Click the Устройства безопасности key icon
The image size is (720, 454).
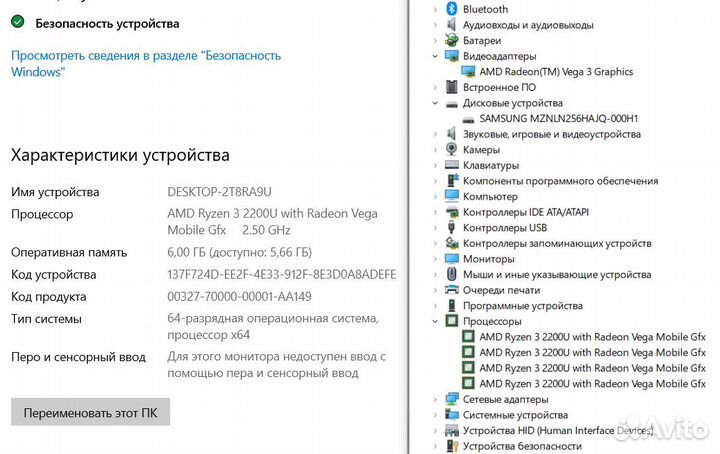pos(453,446)
